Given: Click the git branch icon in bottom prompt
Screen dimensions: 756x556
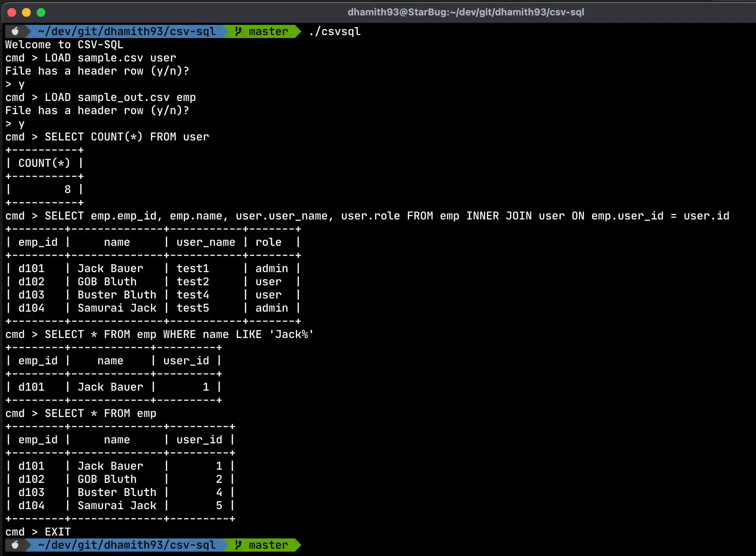Looking at the screenshot, I should click(x=239, y=545).
